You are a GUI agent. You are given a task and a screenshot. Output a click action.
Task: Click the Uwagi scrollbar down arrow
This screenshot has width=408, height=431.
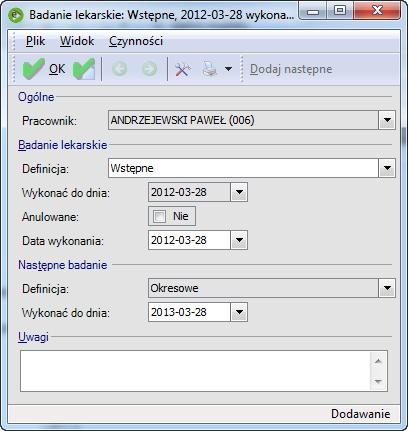pos(378,381)
